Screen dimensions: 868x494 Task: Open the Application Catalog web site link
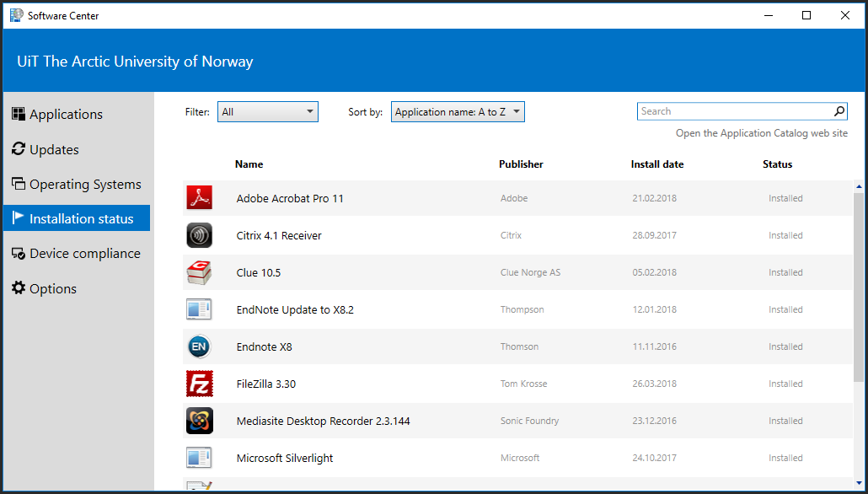761,133
